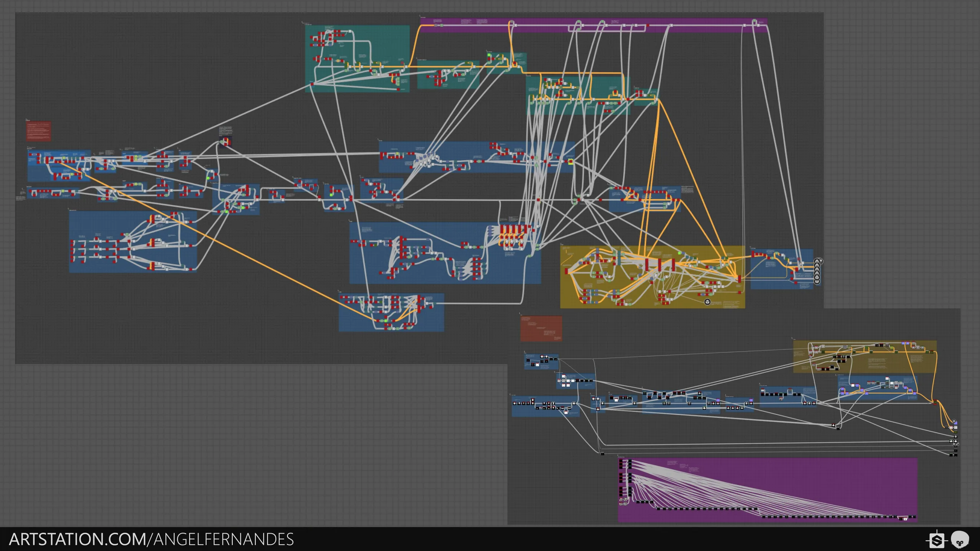Click the skull logo icon beside Substance logo

click(960, 540)
